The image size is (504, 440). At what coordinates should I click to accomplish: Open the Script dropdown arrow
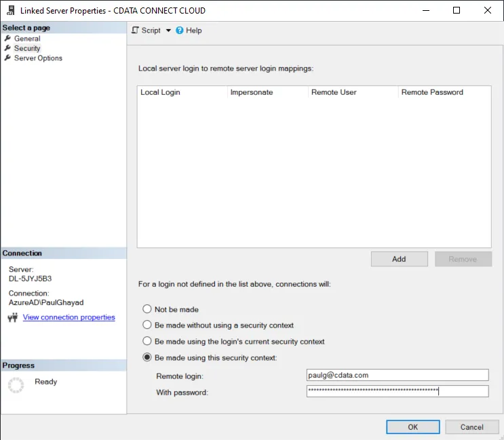(168, 31)
